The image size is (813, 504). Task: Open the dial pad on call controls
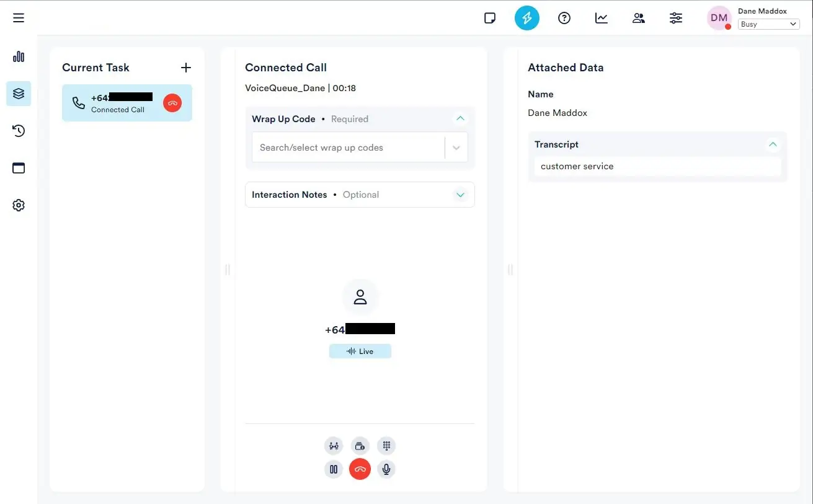386,446
